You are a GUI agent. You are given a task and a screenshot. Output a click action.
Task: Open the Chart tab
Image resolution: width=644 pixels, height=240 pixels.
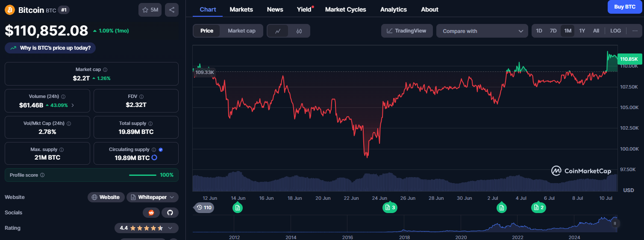tap(208, 9)
